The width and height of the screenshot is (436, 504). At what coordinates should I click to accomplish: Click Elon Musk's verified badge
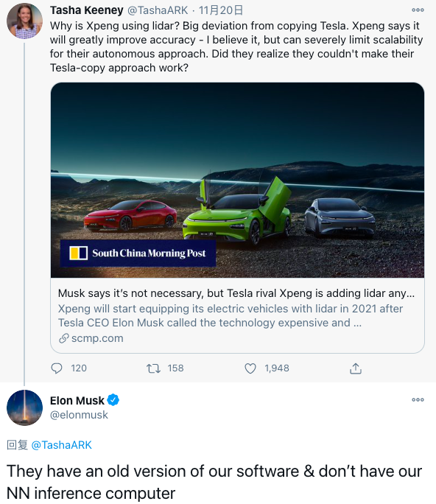pos(113,400)
